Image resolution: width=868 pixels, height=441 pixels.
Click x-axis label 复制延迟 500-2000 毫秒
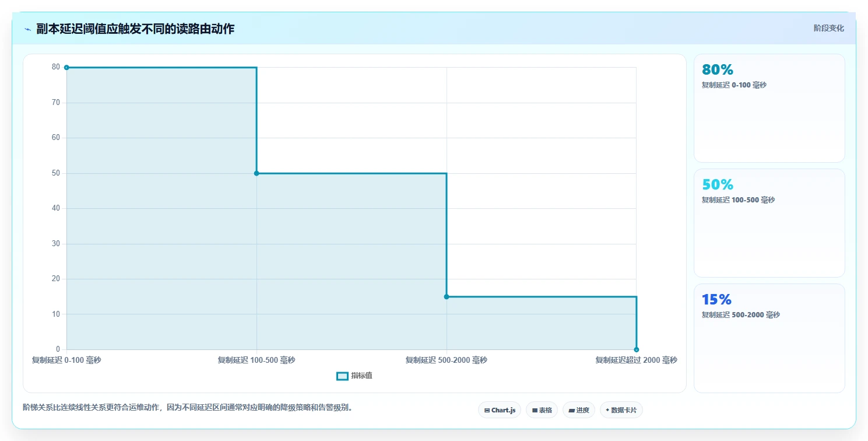tap(447, 360)
